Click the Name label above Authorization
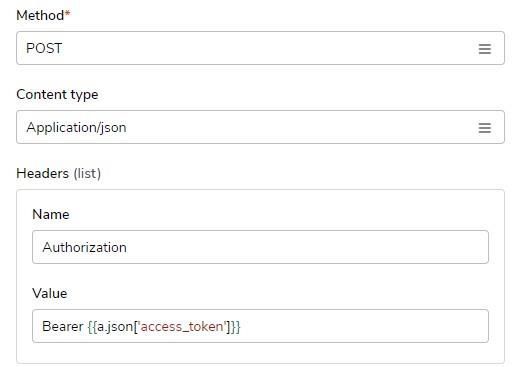513x367 pixels. tap(51, 214)
